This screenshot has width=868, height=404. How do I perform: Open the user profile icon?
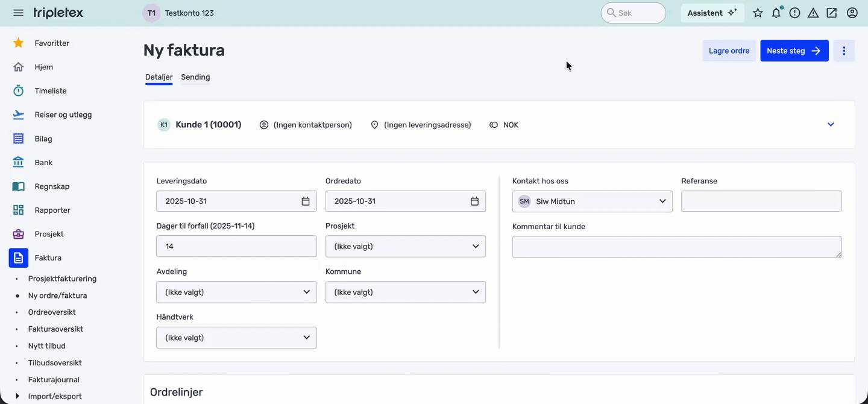[x=852, y=13]
